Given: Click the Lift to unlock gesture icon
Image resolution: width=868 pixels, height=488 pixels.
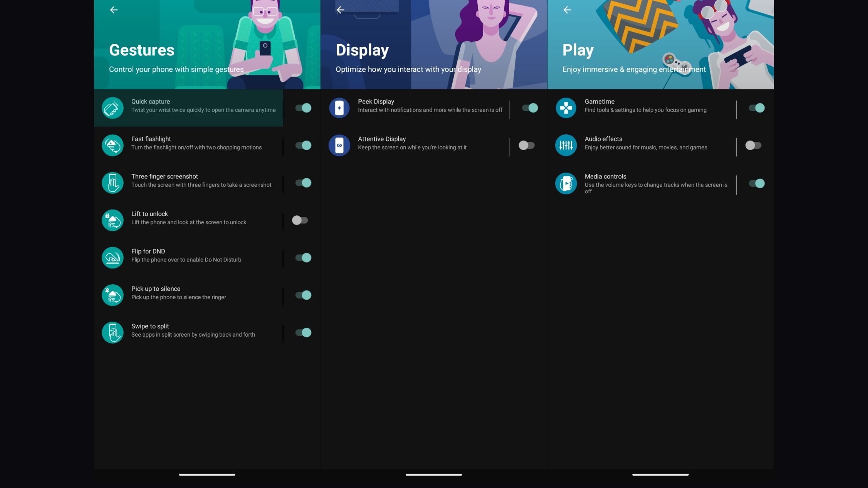Looking at the screenshot, I should (113, 220).
